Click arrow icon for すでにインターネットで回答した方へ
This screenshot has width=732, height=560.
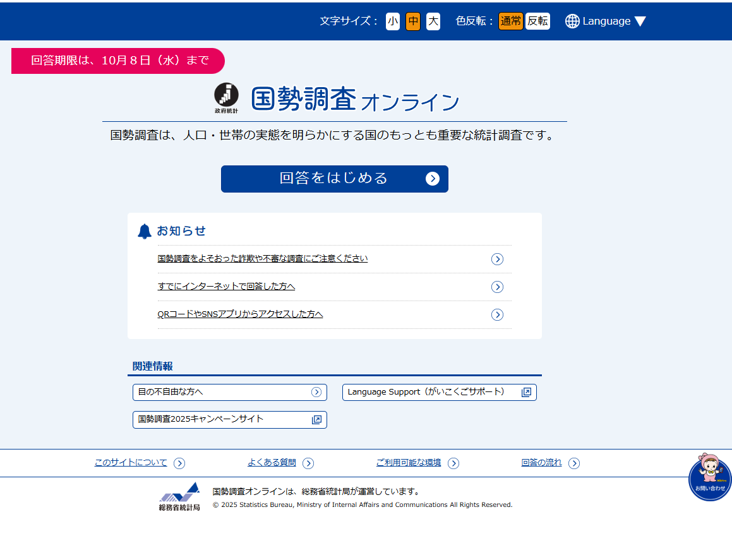[x=497, y=287]
